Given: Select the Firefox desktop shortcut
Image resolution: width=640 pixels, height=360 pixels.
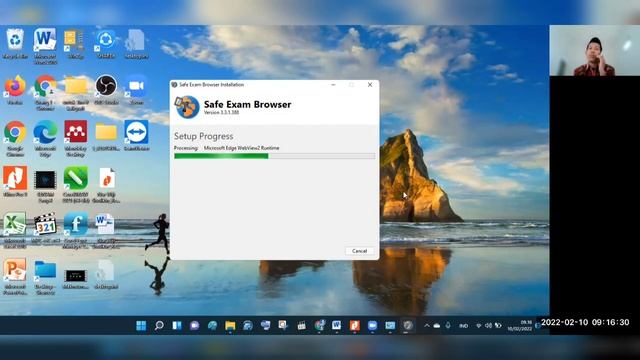Looking at the screenshot, I should click(x=15, y=91).
